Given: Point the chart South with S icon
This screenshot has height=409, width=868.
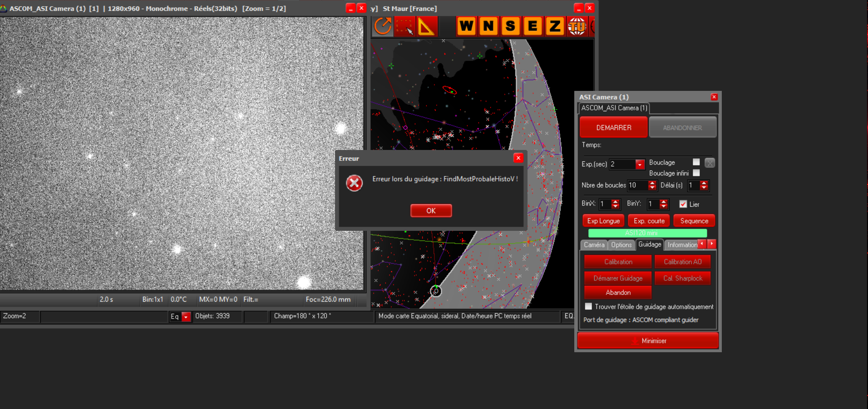Looking at the screenshot, I should click(x=510, y=26).
